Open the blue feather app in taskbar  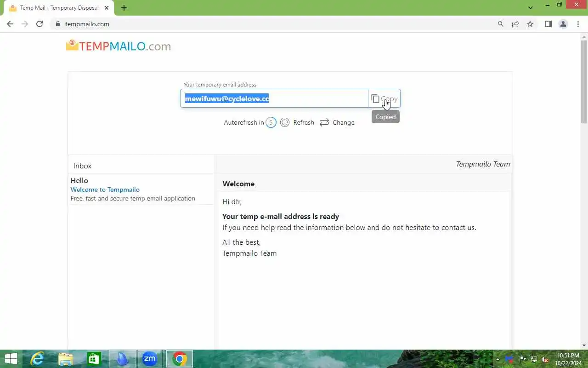[x=122, y=359]
